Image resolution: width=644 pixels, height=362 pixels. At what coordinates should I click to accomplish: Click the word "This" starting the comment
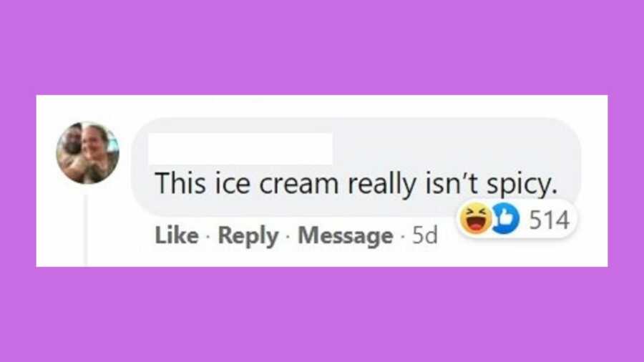pyautogui.click(x=180, y=182)
